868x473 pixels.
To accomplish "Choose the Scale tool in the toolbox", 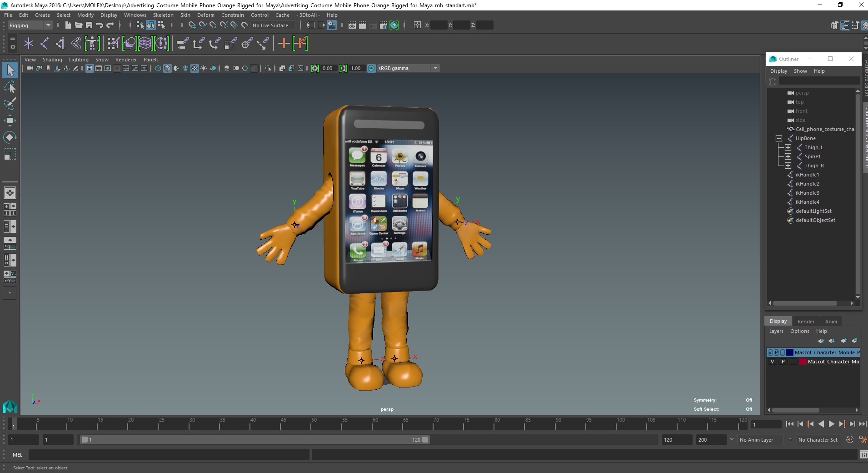I will [10, 155].
